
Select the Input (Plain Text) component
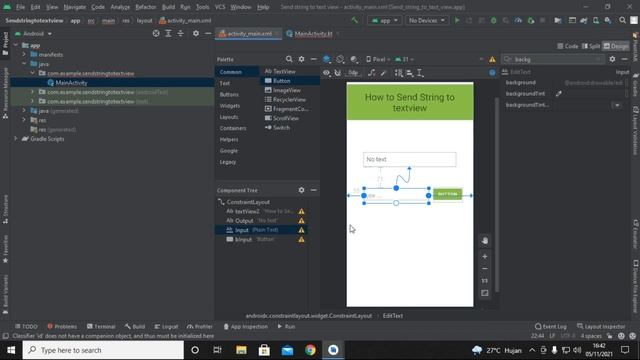pyautogui.click(x=261, y=230)
